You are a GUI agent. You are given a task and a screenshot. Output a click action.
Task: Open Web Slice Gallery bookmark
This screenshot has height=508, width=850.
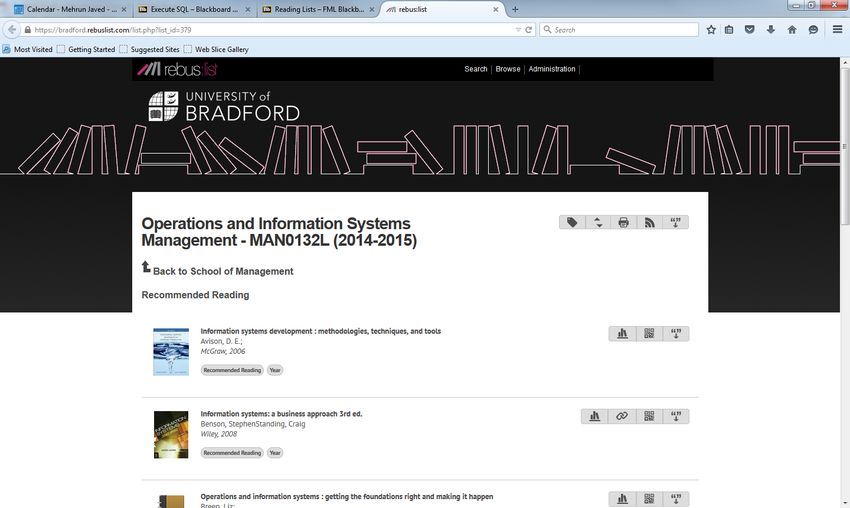(x=216, y=49)
